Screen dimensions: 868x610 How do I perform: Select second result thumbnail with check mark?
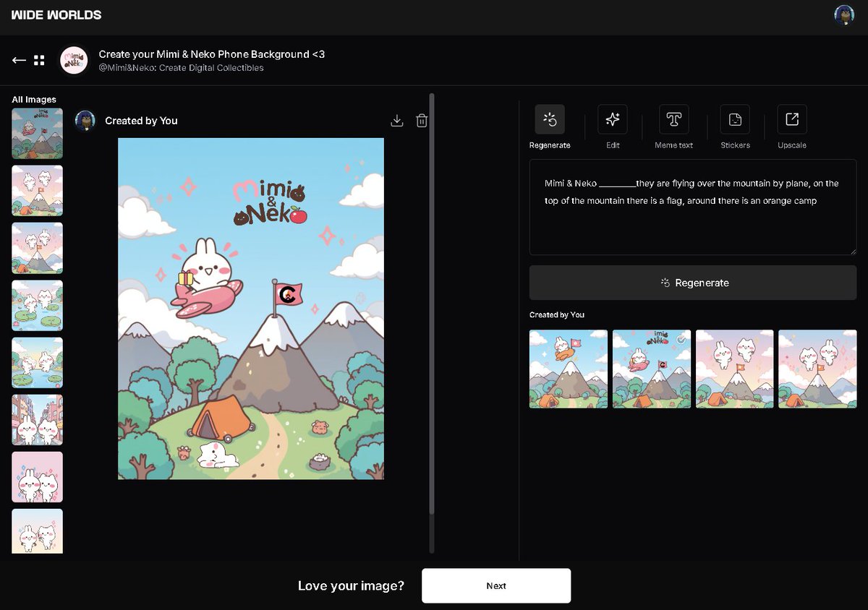(652, 369)
